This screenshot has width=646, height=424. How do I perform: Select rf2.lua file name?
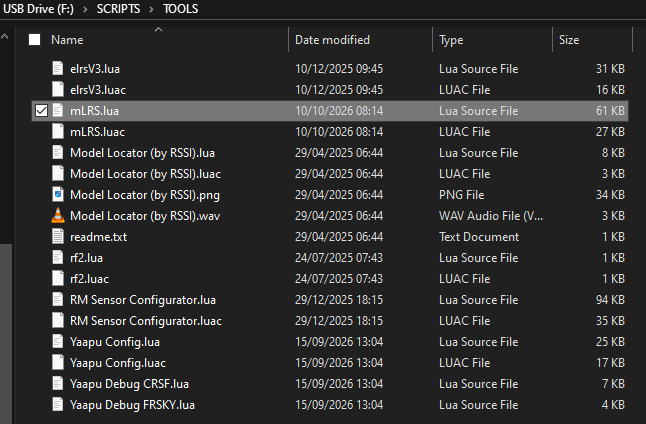click(x=86, y=258)
